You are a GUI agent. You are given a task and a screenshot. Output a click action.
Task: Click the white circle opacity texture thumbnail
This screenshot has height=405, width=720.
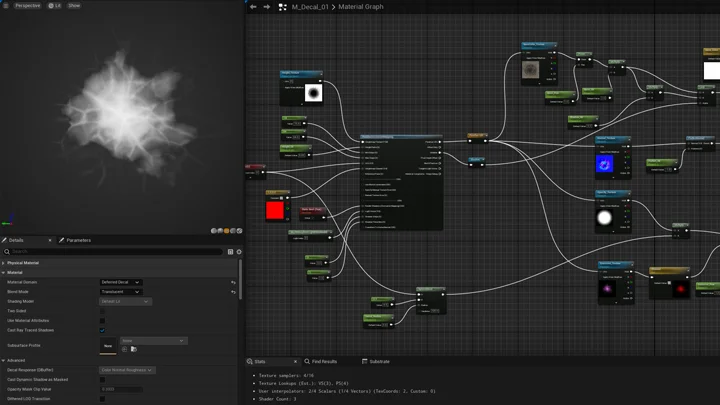pos(605,218)
